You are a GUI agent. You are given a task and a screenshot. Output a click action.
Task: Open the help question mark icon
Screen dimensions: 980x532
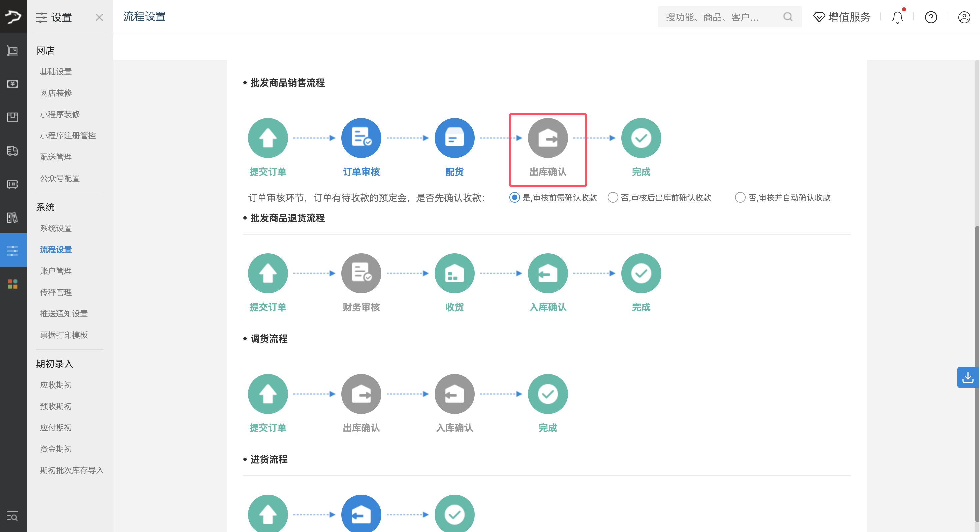931,17
